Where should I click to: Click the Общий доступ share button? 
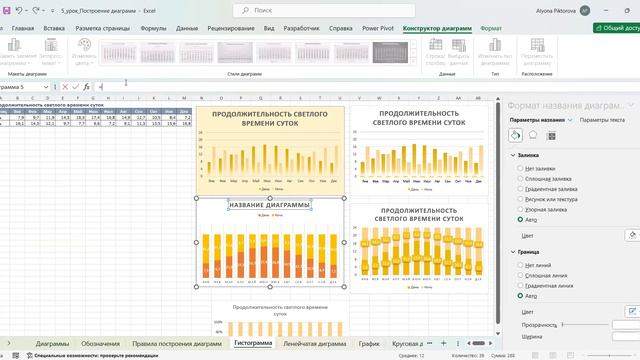point(616,28)
